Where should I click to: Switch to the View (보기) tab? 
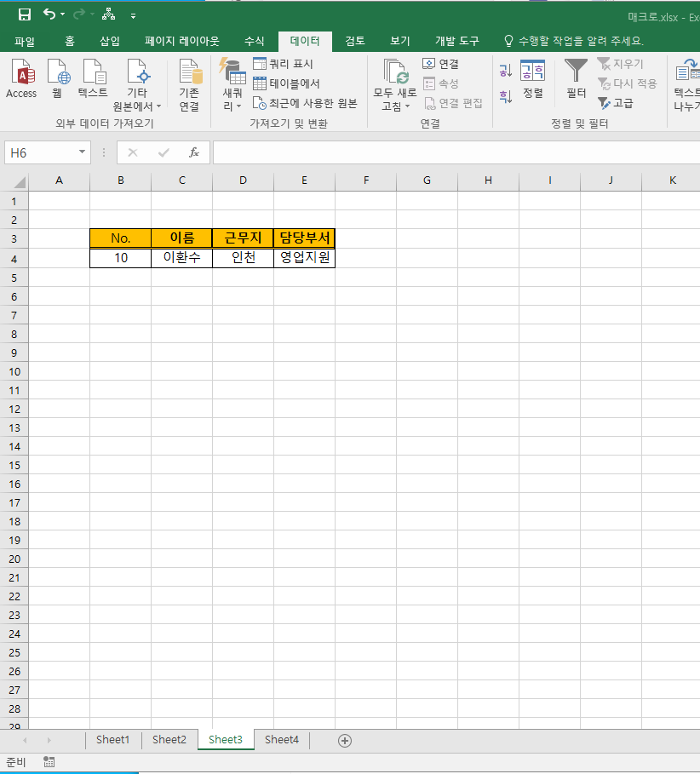coord(400,41)
